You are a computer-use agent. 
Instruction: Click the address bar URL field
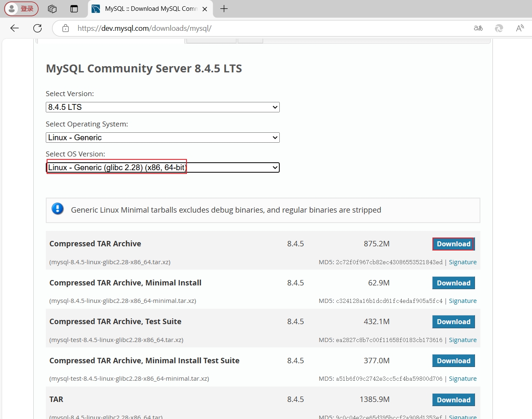click(x=266, y=28)
